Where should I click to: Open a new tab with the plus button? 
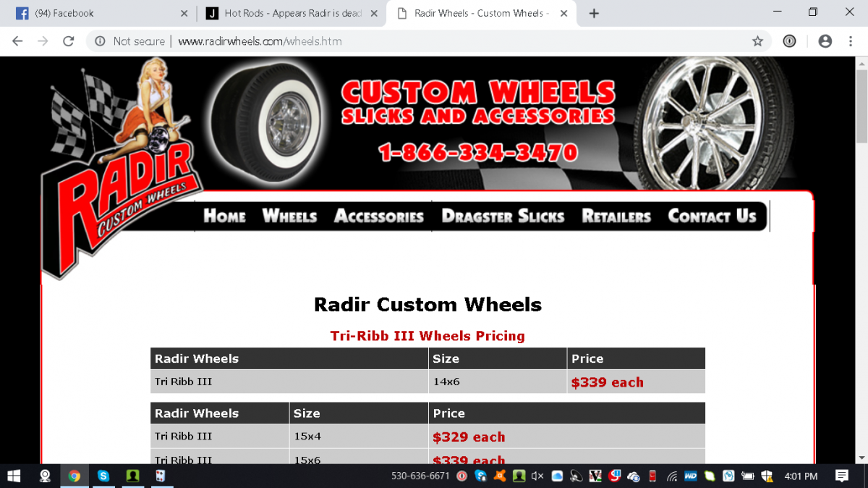coord(594,14)
